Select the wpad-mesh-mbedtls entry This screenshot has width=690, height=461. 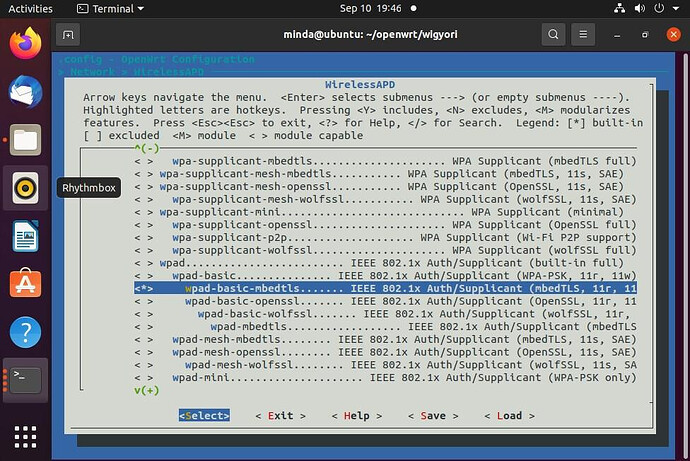[385, 340]
